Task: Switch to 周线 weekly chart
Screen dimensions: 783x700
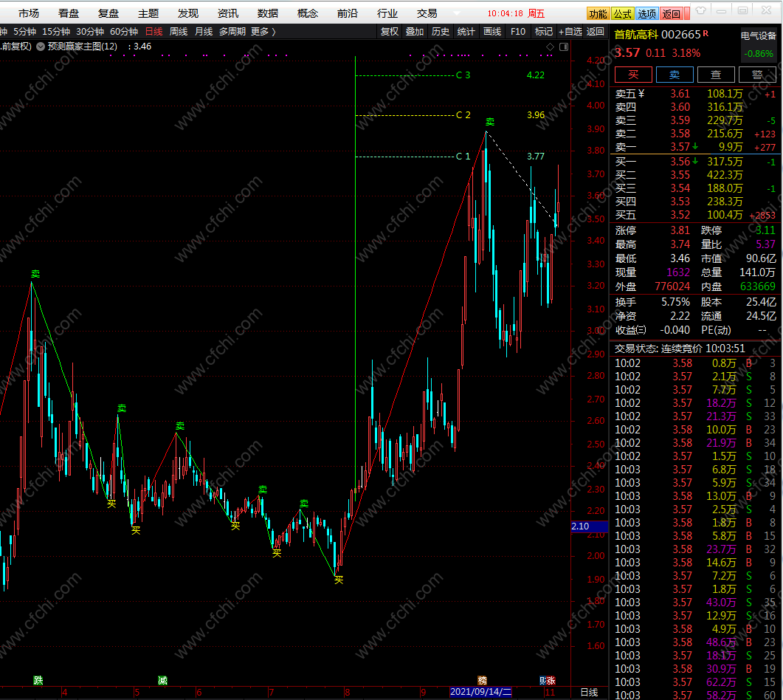Action: pos(179,32)
